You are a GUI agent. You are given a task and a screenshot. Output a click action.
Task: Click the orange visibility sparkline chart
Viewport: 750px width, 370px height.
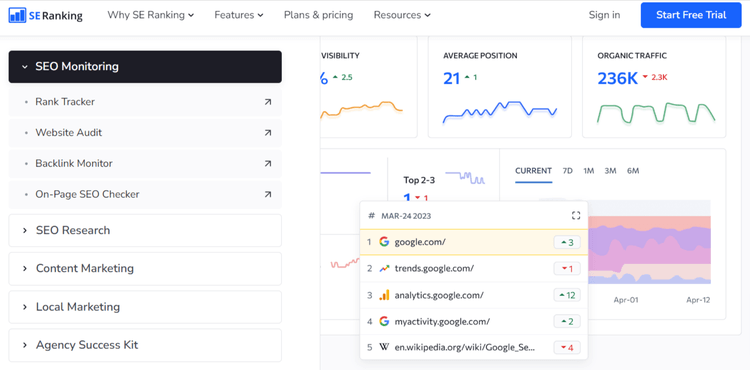361,109
